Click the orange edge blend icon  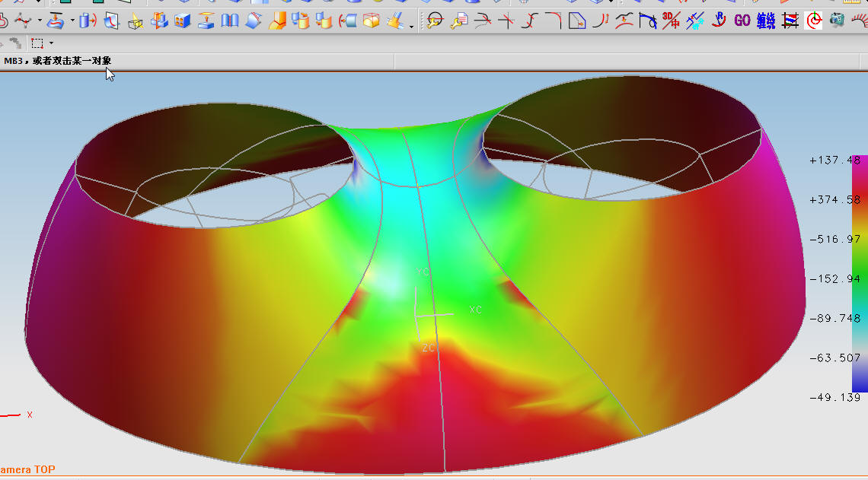click(x=277, y=21)
